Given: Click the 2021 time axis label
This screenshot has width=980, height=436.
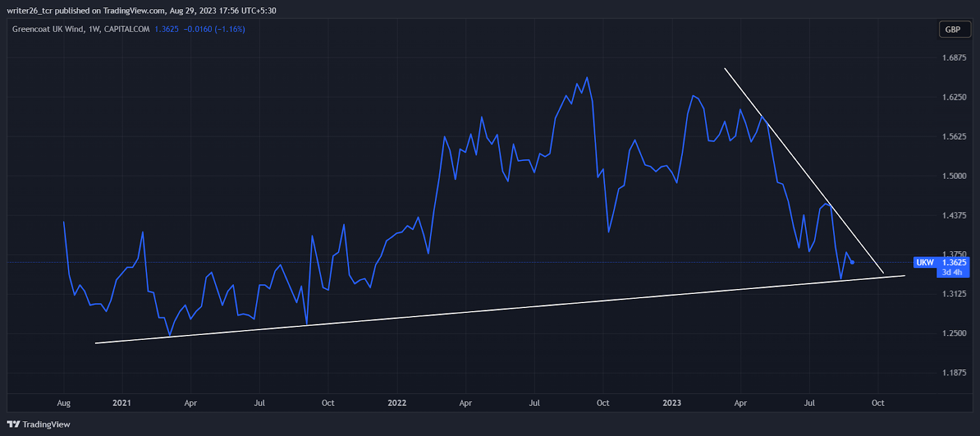Looking at the screenshot, I should pos(122,403).
